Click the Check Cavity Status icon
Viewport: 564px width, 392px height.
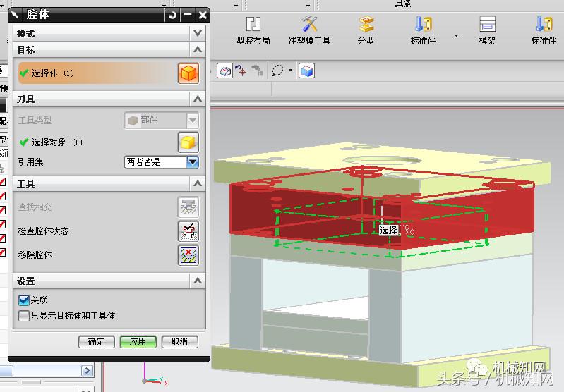point(188,231)
